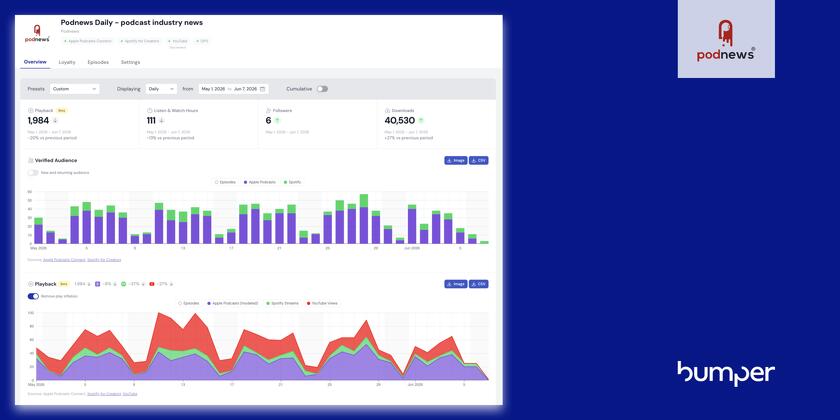Open the Displaying dropdown set to Daily
The height and width of the screenshot is (420, 840).
tap(161, 89)
